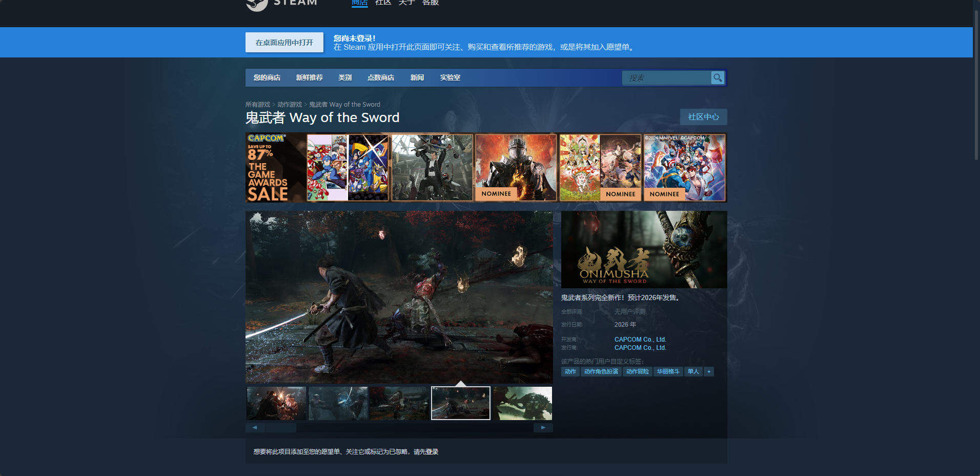Image resolution: width=980 pixels, height=476 pixels.
Task: Select fifth thumbnail with large beast
Action: 522,403
